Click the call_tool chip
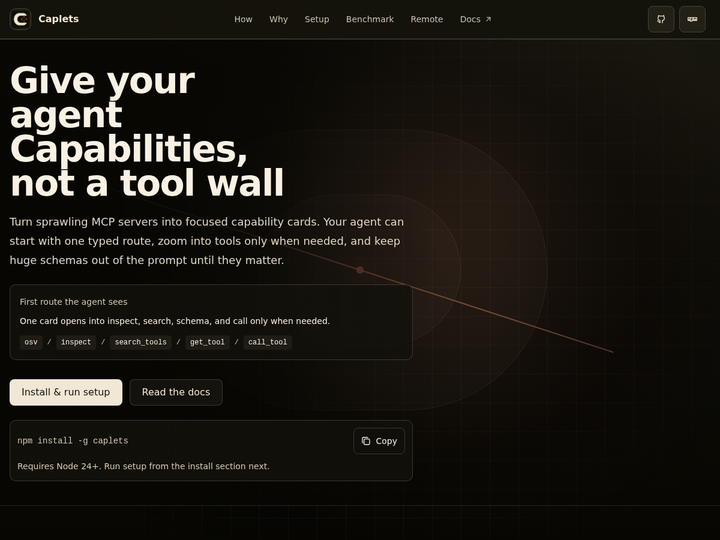 267,342
